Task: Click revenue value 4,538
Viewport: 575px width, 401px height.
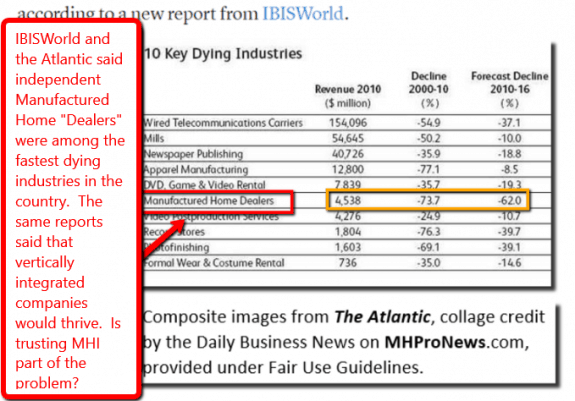Action: 348,201
